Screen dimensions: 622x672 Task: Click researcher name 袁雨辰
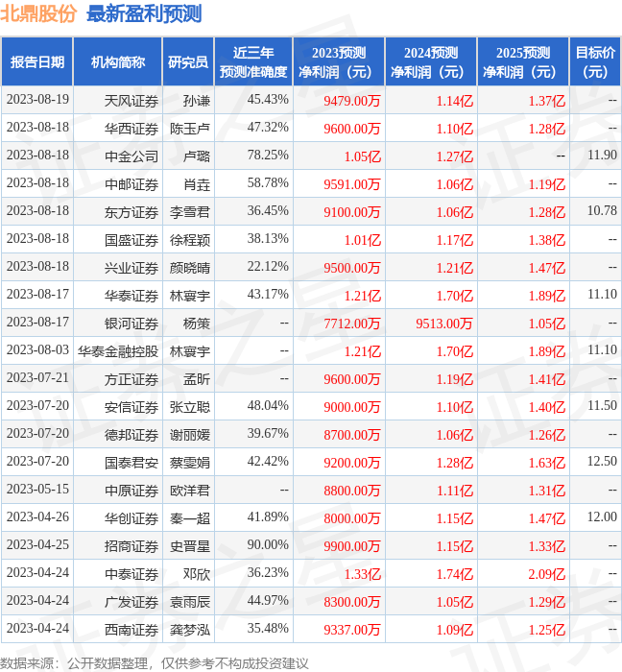point(190,603)
